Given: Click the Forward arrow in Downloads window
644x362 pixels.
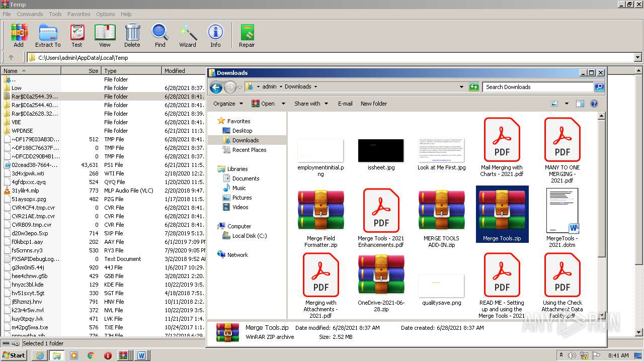Looking at the screenshot, I should (x=230, y=87).
